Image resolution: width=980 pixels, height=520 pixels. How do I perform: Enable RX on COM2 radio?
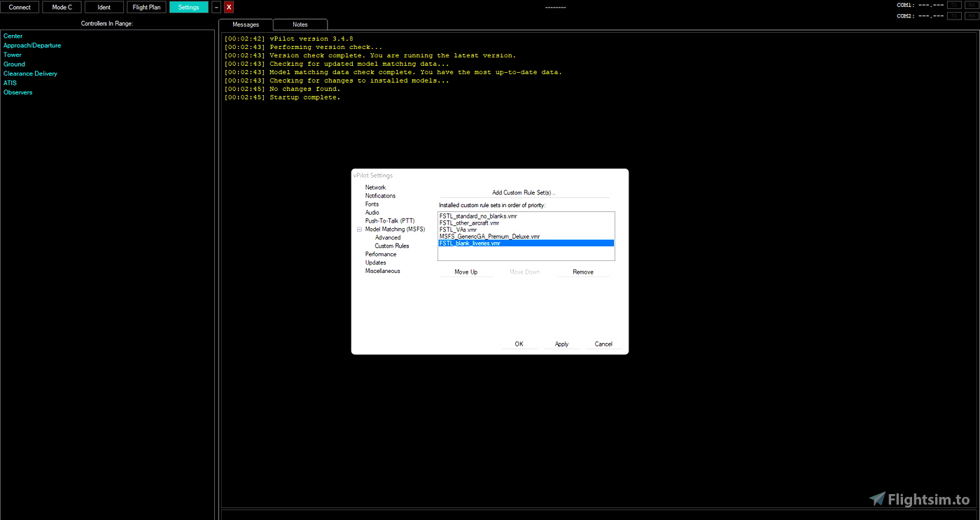pyautogui.click(x=970, y=15)
